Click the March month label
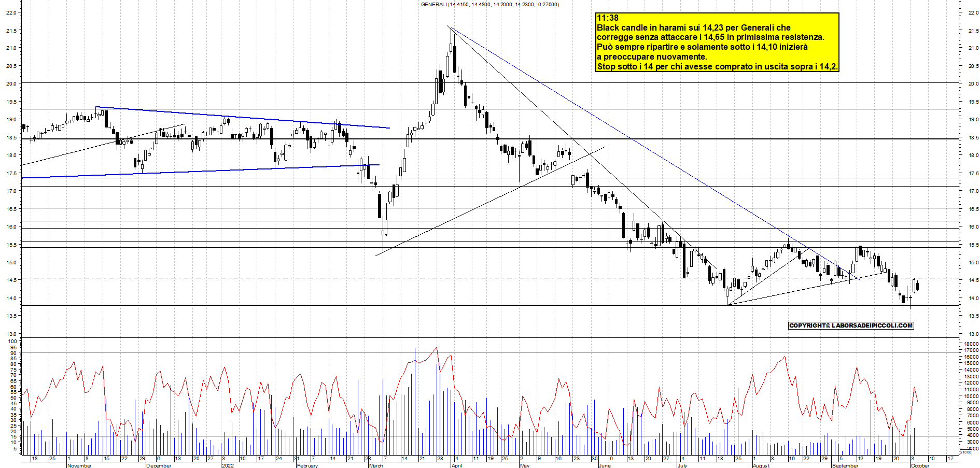 pyautogui.click(x=376, y=465)
